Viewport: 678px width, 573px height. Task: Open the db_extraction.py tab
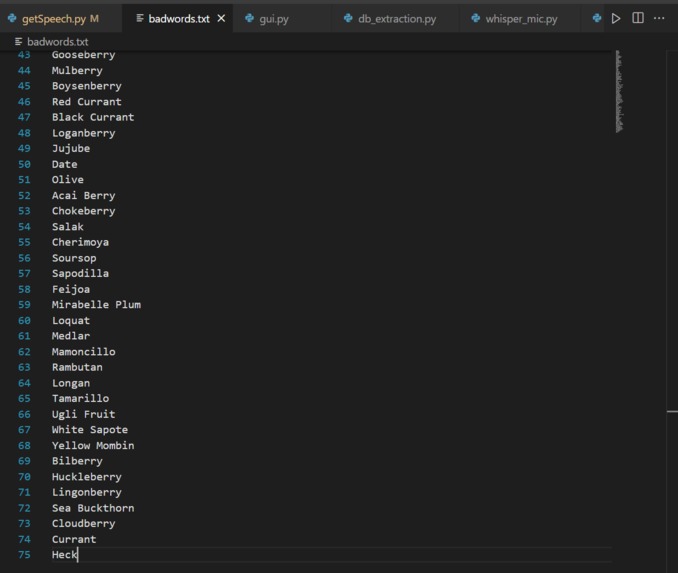point(397,19)
